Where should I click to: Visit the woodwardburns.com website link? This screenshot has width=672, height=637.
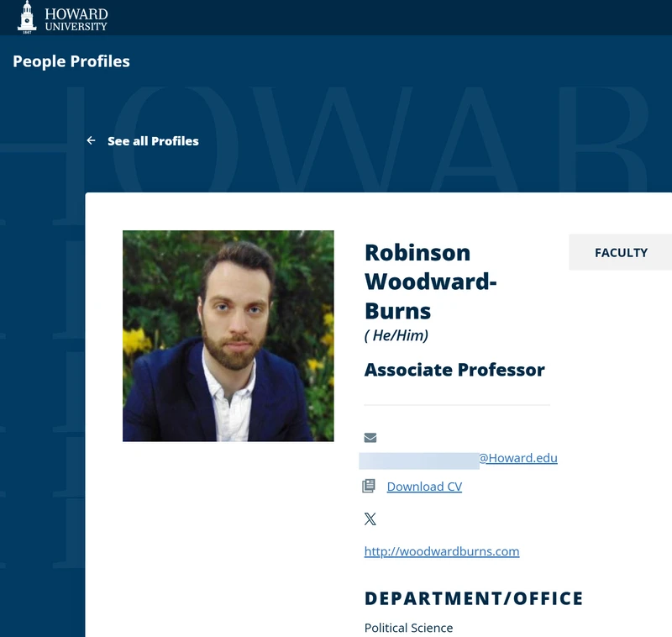(x=442, y=551)
